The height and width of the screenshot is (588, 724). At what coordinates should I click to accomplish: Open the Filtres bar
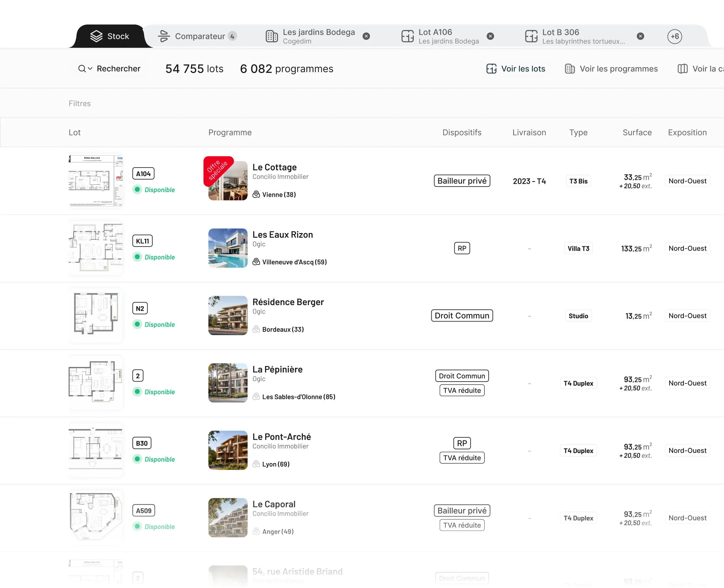point(80,104)
